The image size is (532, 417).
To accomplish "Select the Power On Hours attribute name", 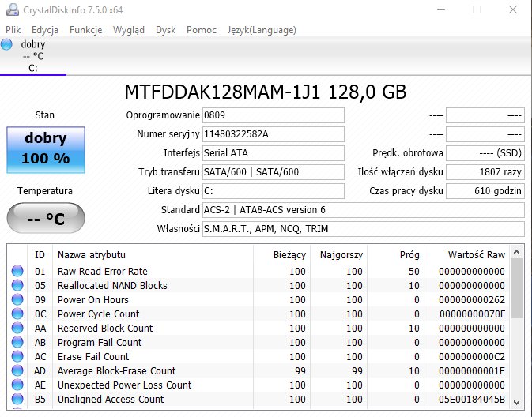I will 93,299.
